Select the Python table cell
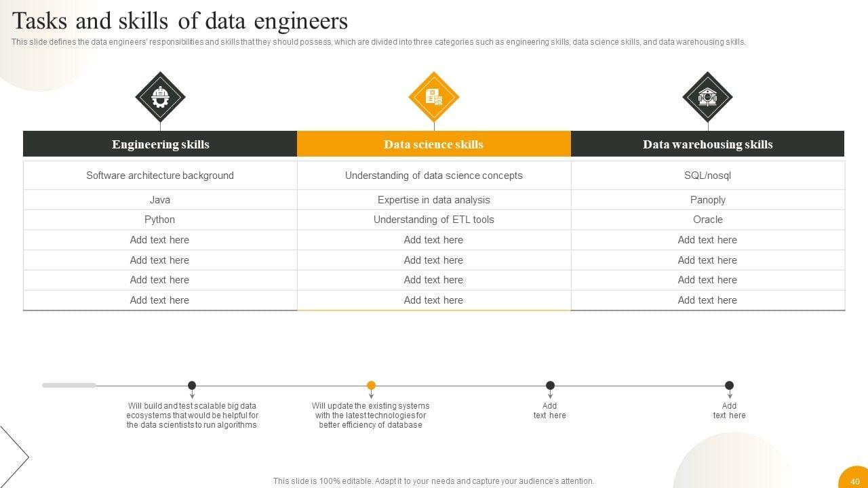The width and height of the screenshot is (868, 488). click(x=160, y=220)
